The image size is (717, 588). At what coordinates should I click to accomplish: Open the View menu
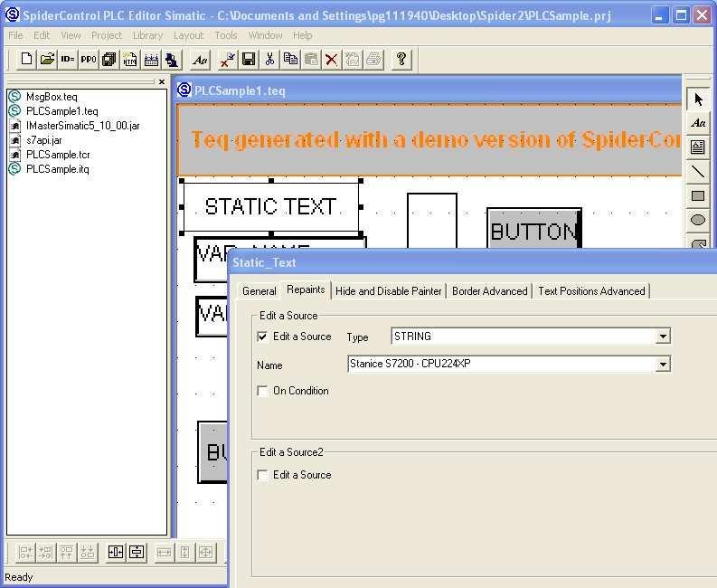[x=71, y=35]
